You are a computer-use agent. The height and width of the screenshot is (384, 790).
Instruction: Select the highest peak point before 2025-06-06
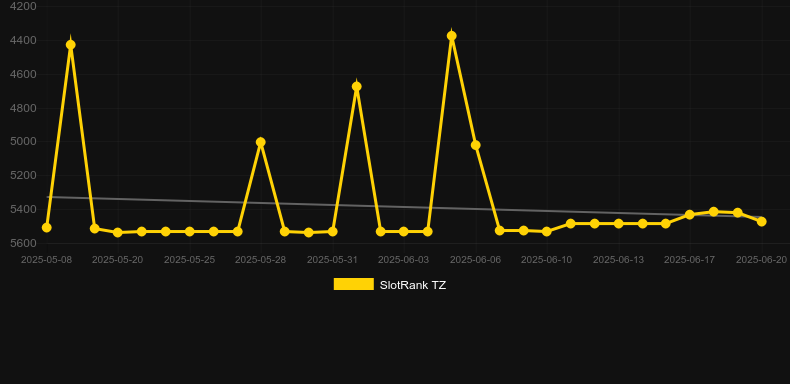(x=451, y=36)
